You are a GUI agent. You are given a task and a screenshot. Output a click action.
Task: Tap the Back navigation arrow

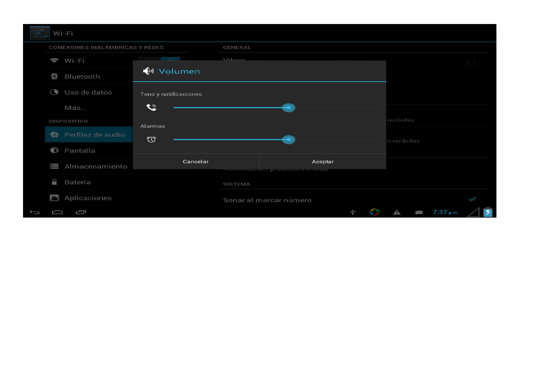(x=35, y=212)
